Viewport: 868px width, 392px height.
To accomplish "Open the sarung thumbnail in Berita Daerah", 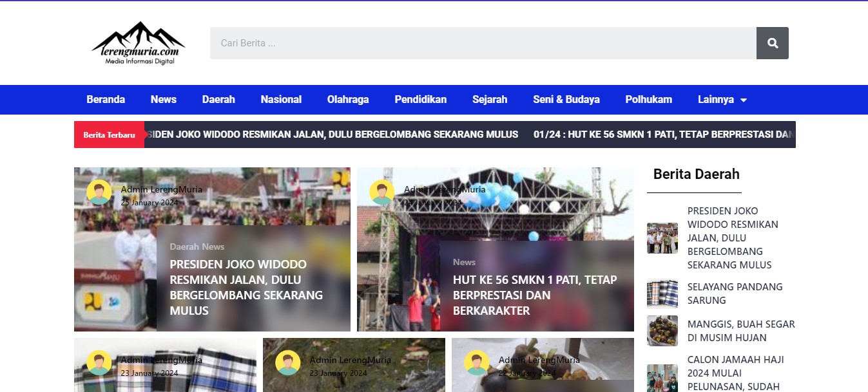I will point(662,294).
